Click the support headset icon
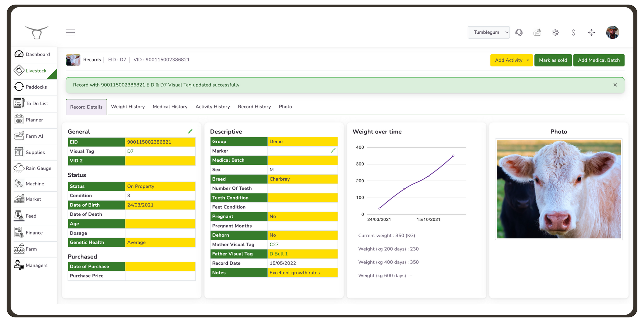The height and width of the screenshot is (322, 644). click(x=519, y=32)
